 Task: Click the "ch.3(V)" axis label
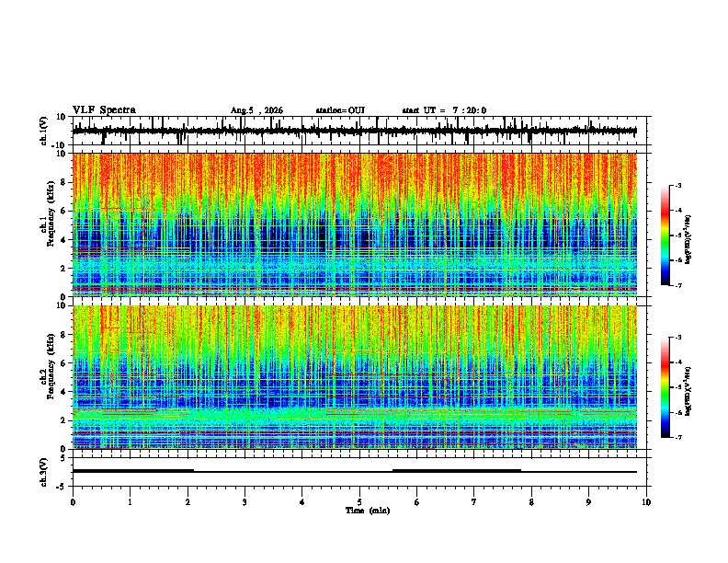(43, 472)
